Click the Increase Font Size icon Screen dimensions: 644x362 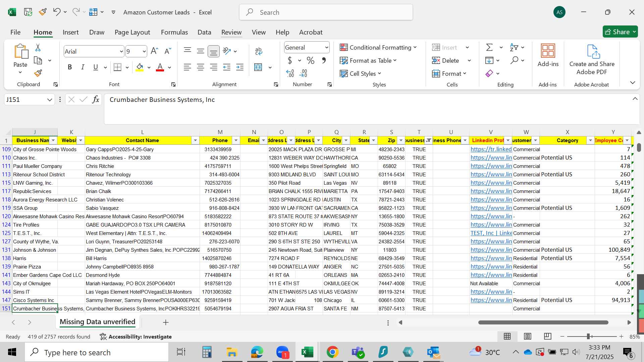(x=154, y=51)
